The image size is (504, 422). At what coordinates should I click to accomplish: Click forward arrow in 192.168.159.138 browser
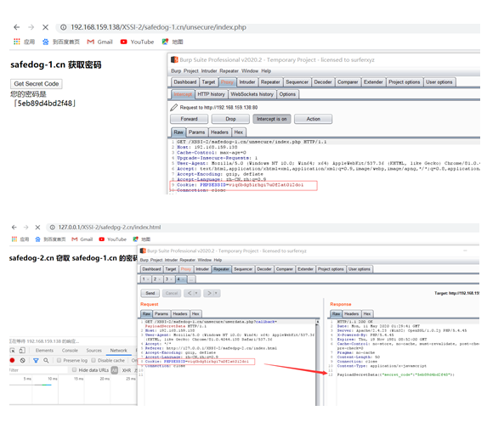pyautogui.click(x=31, y=27)
